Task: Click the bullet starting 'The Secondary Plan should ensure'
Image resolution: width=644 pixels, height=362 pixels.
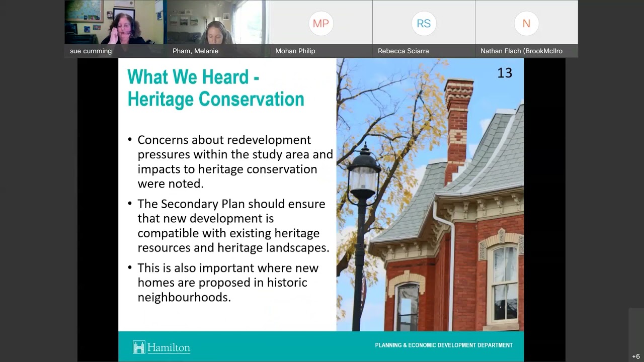Action: tap(228, 226)
